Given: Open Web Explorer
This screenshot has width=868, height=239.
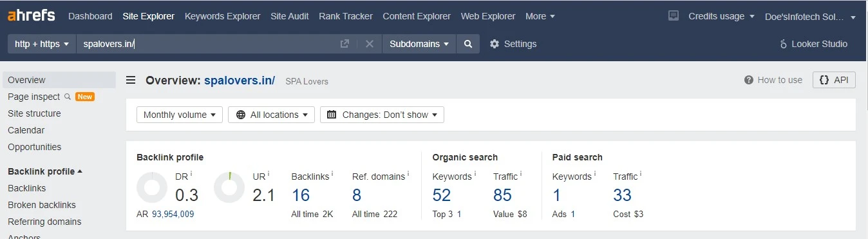Looking at the screenshot, I should 488,16.
